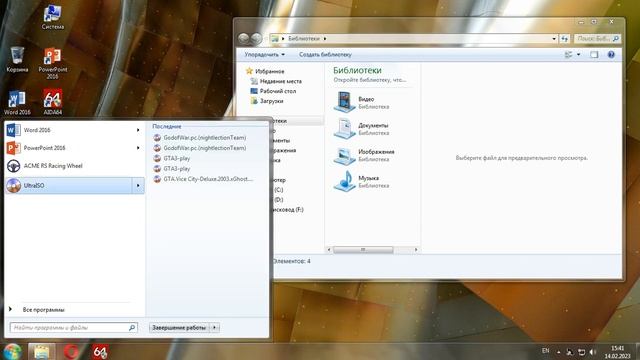Open first GTA3-play recent item

(172, 158)
